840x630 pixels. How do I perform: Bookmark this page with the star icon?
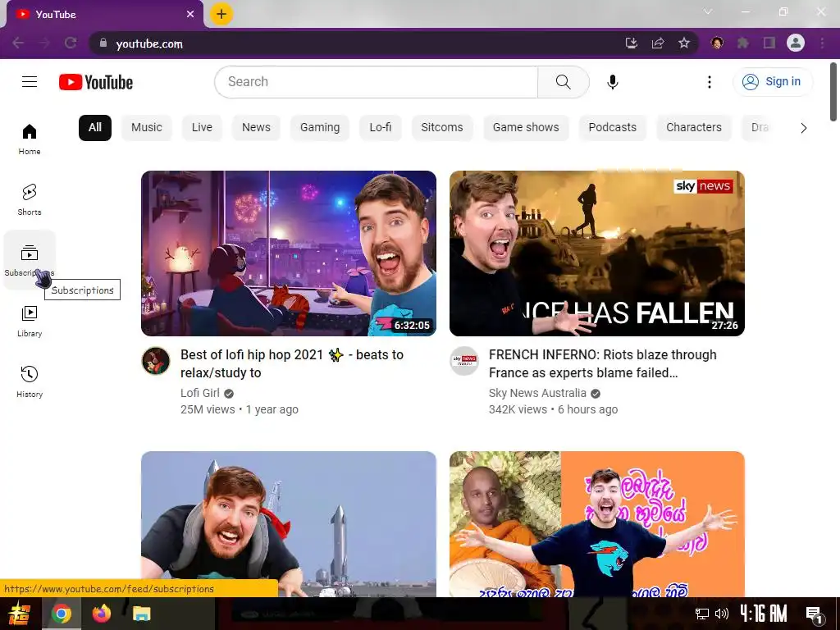[684, 43]
